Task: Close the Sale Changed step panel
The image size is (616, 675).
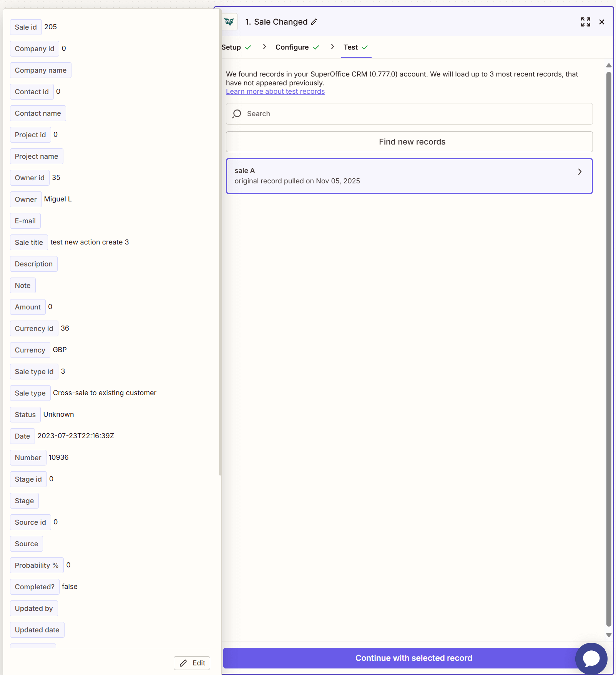Action: coord(601,22)
